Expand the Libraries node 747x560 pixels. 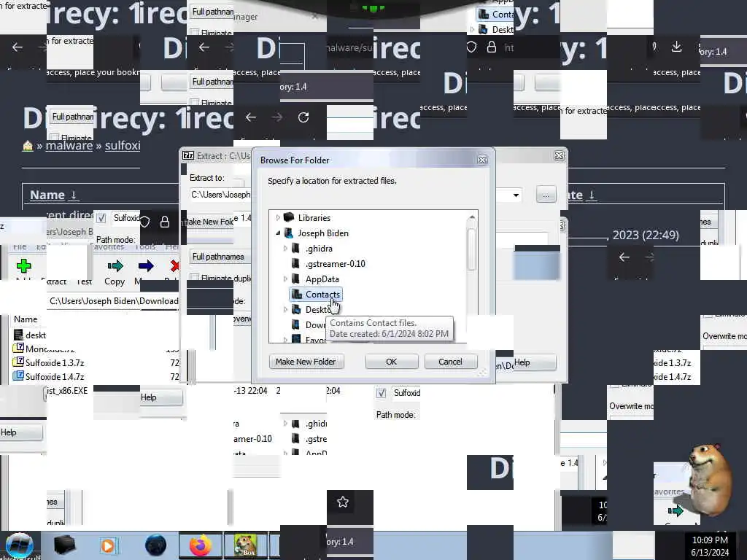278,217
